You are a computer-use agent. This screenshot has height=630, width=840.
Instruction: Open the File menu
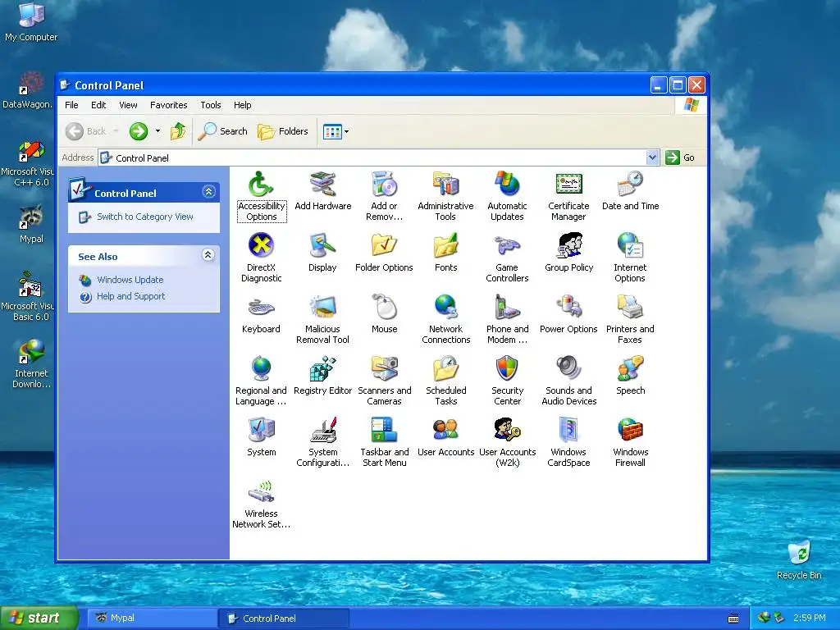click(x=71, y=105)
